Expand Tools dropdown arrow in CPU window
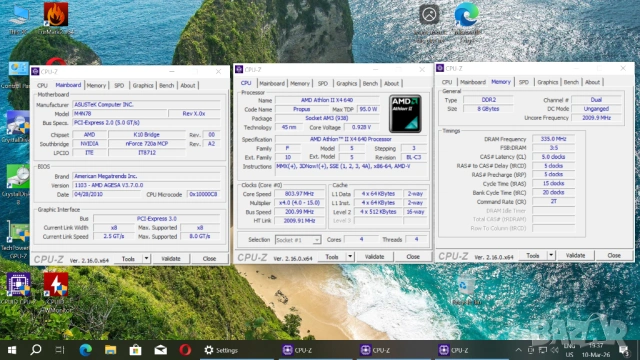 350,256
